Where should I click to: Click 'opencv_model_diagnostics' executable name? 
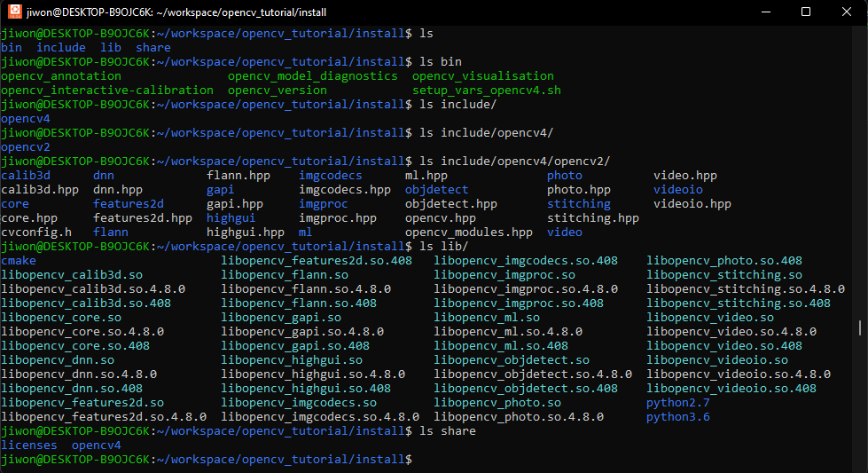tap(313, 76)
